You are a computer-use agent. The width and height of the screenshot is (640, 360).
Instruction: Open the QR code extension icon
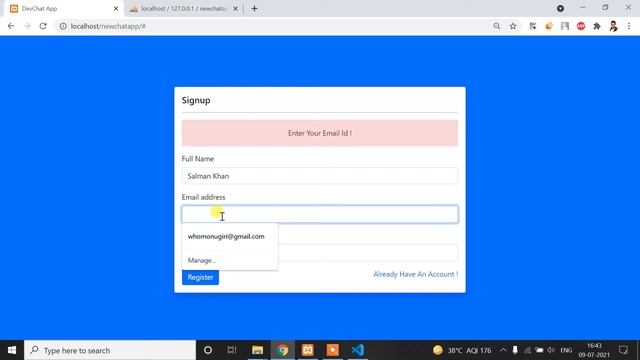(533, 26)
